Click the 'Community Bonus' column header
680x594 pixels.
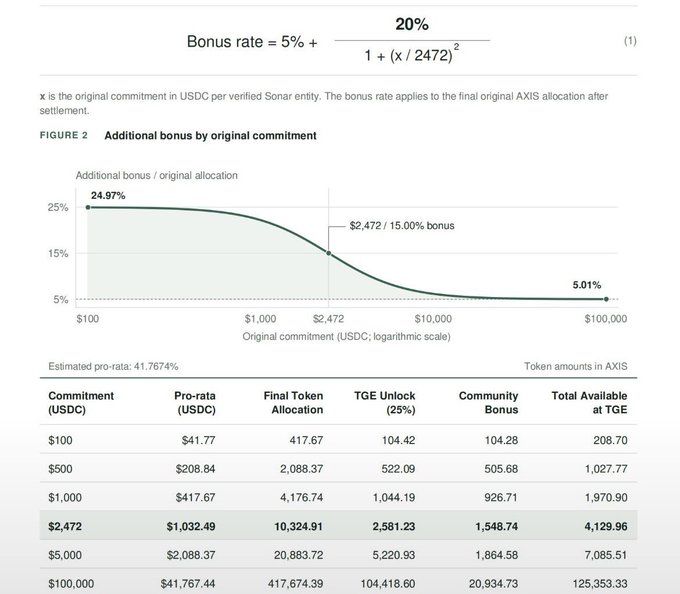488,402
